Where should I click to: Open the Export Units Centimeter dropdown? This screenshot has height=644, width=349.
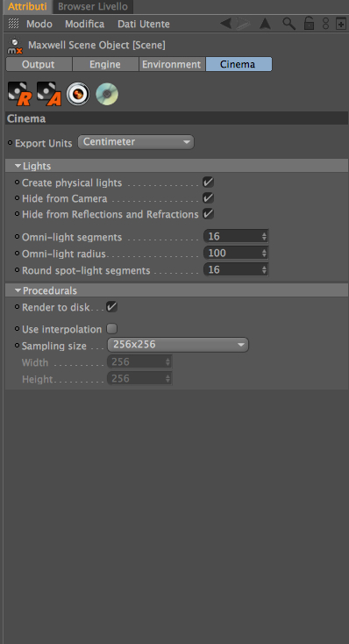pos(136,142)
